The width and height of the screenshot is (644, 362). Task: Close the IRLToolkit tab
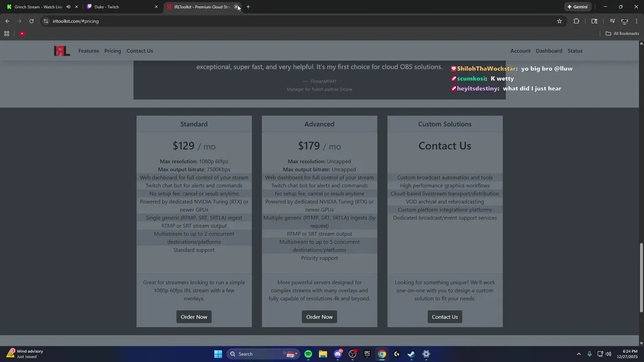coord(236,7)
